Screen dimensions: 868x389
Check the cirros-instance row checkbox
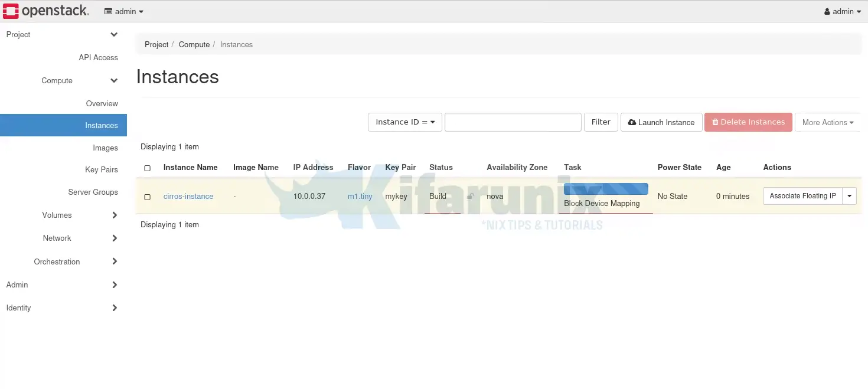[x=147, y=197]
